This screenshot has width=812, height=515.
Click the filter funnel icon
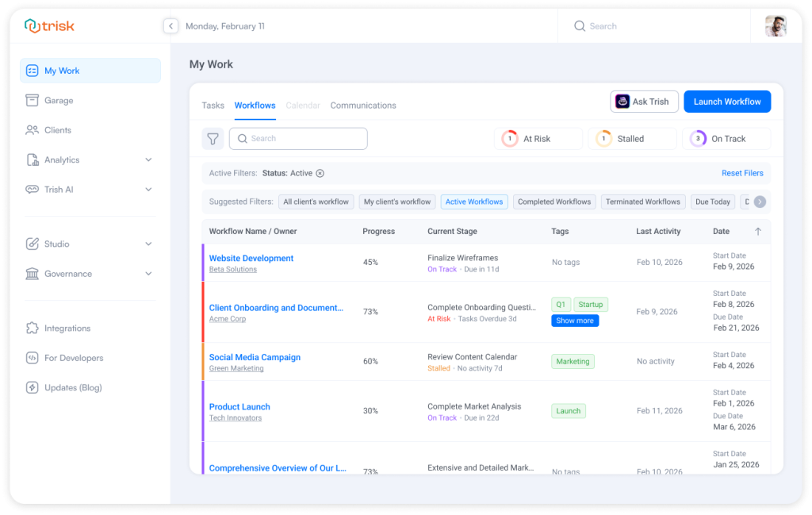pos(213,138)
